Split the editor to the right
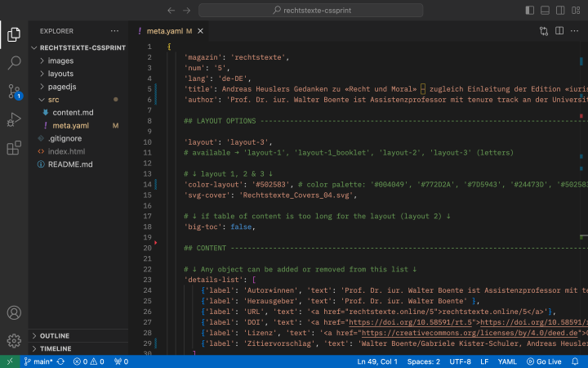Viewport: 588px width, 368px height. (x=559, y=31)
